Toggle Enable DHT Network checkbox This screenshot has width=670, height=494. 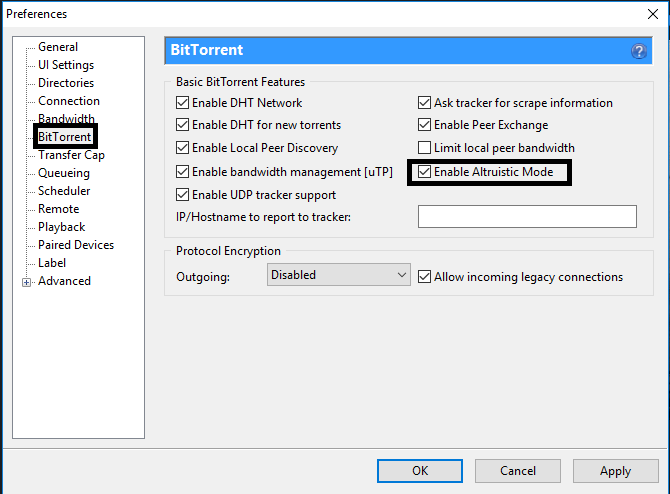click(182, 103)
